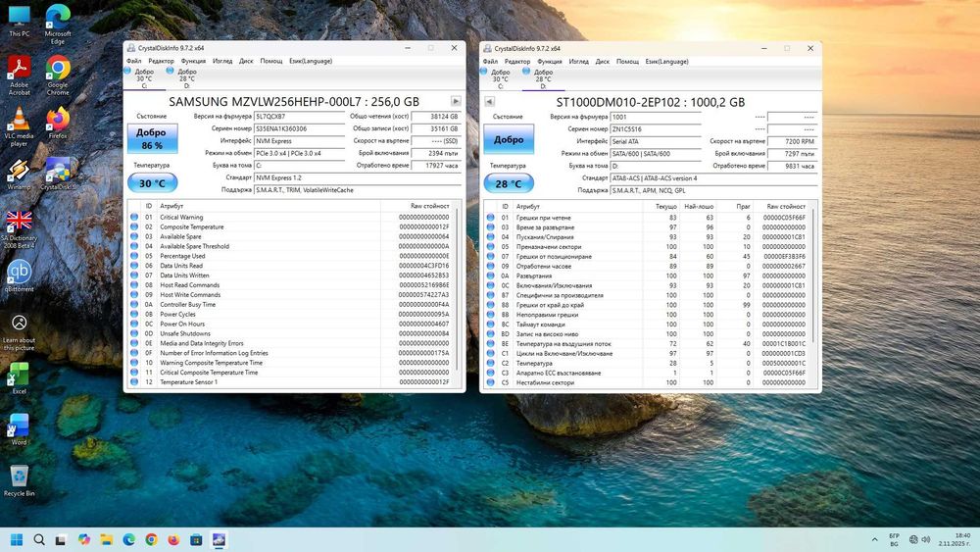This screenshot has width=980, height=552.
Task: Open the Функция menu in the Samsung window
Action: click(x=193, y=61)
